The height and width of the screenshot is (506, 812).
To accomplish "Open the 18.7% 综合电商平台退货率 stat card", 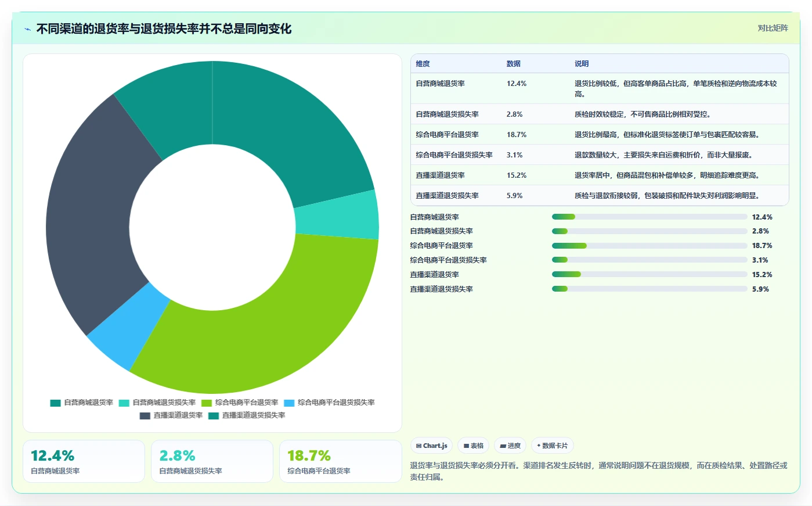I will coord(340,461).
